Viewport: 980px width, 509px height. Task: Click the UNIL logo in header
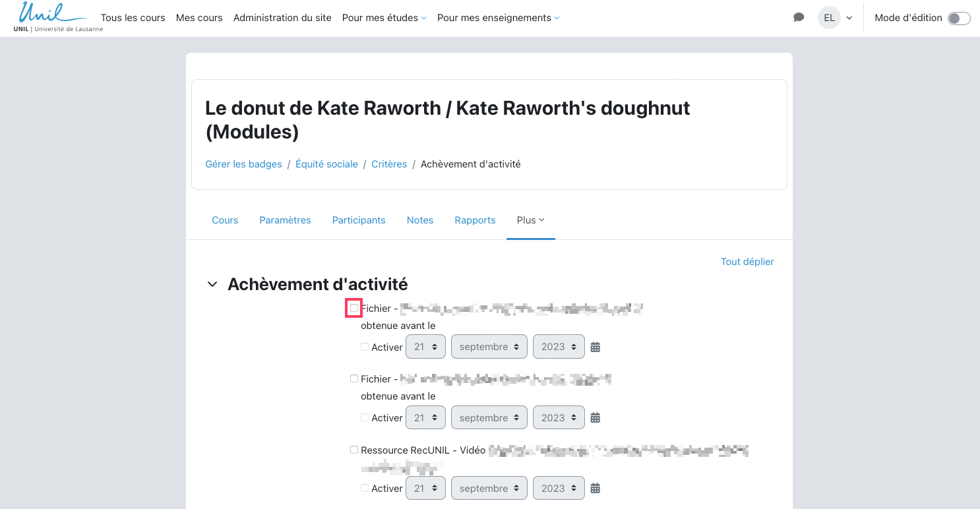coord(58,17)
